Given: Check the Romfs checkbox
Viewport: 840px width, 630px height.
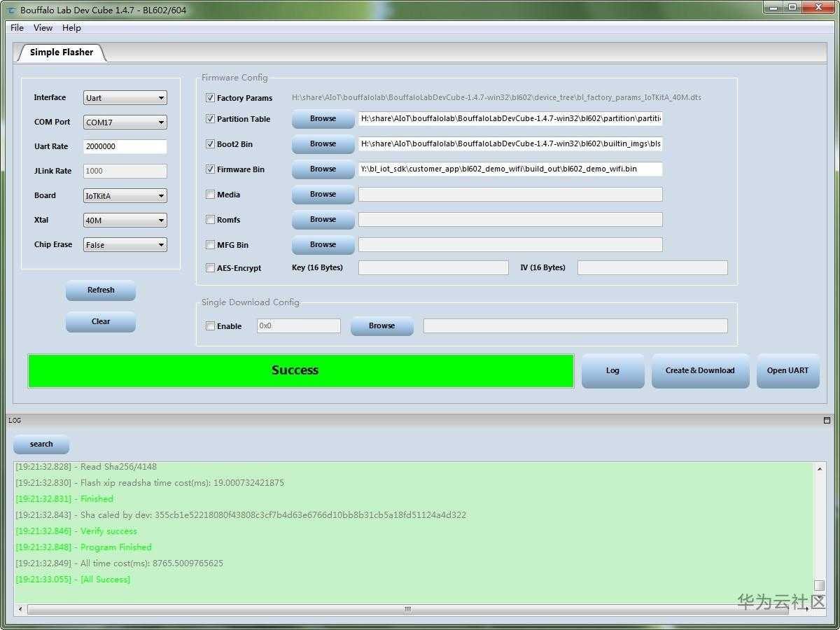Looking at the screenshot, I should pyautogui.click(x=210, y=220).
